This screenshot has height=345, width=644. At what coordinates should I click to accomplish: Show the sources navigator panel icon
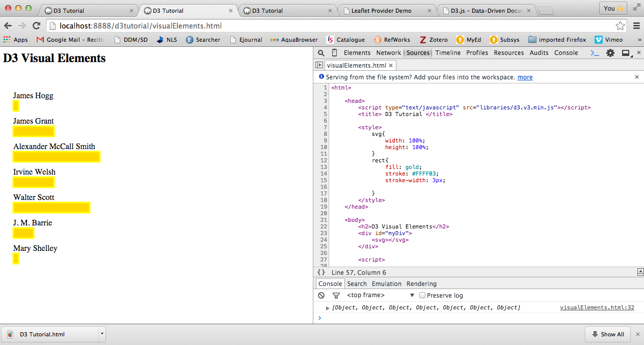point(319,65)
